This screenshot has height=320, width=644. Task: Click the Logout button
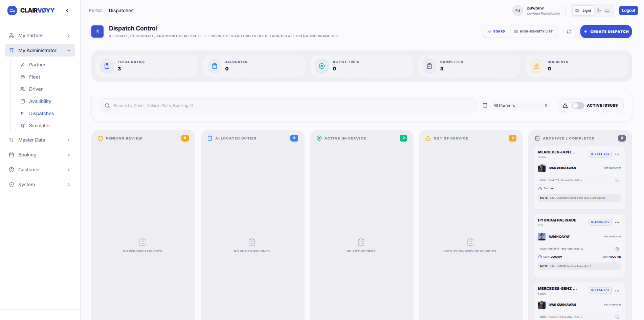[628, 10]
